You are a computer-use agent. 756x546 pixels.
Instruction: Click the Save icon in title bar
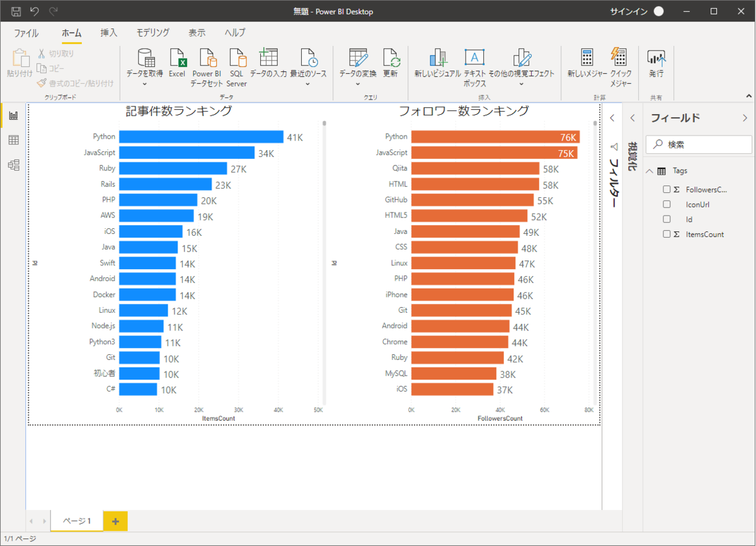click(16, 11)
